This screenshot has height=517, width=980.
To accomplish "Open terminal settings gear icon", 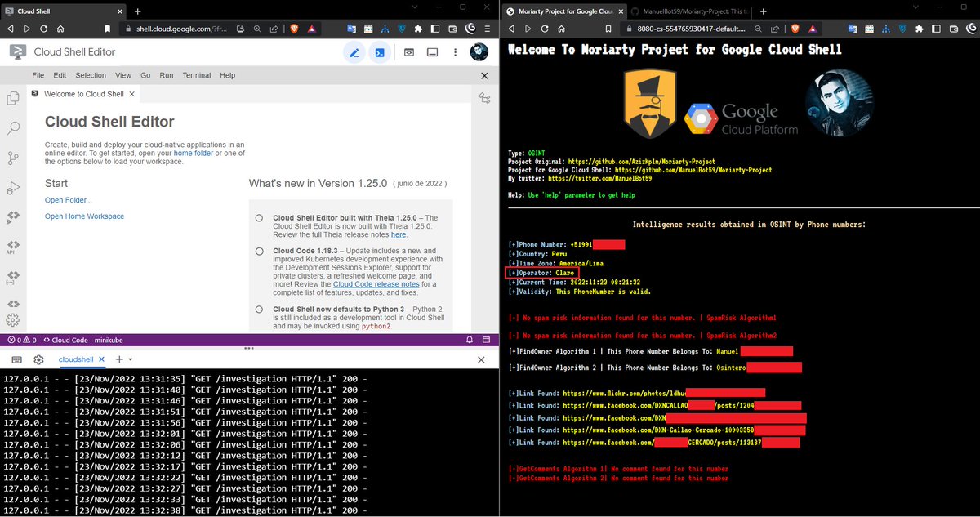I will pos(38,359).
